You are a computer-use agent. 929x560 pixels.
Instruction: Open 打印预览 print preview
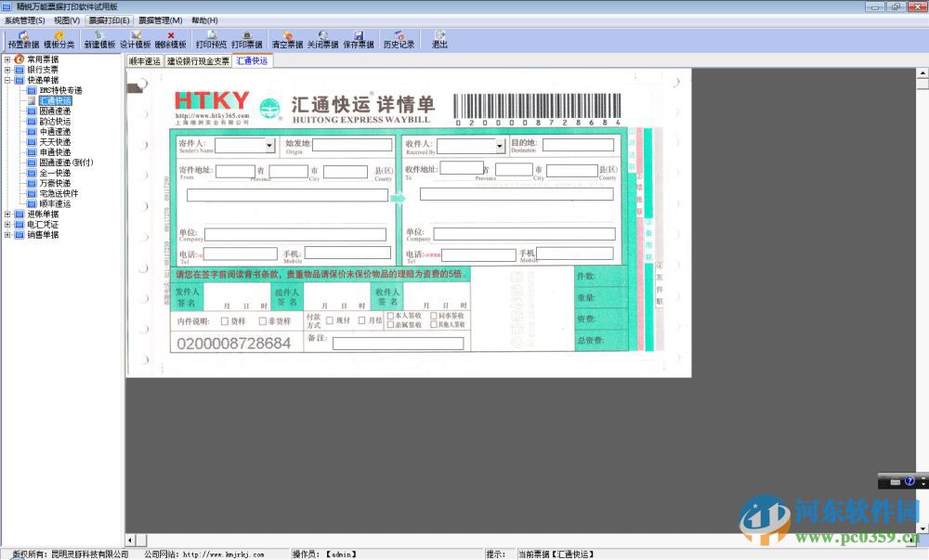[211, 40]
